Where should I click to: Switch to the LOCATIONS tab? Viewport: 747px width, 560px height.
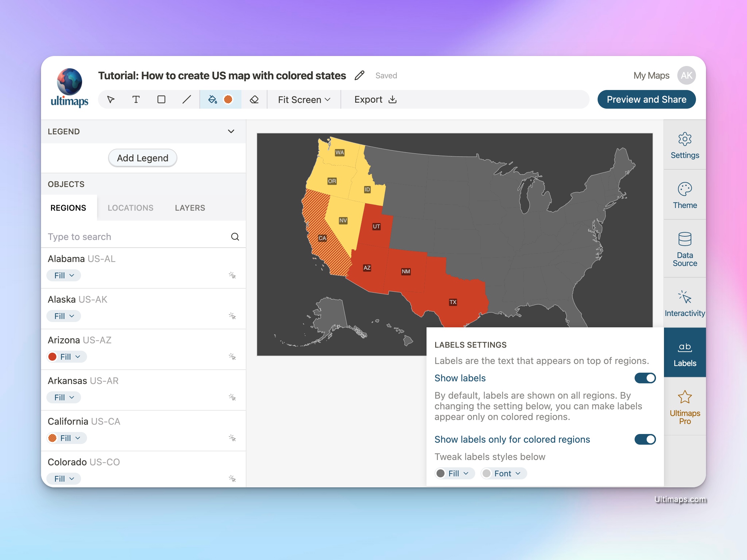(130, 207)
